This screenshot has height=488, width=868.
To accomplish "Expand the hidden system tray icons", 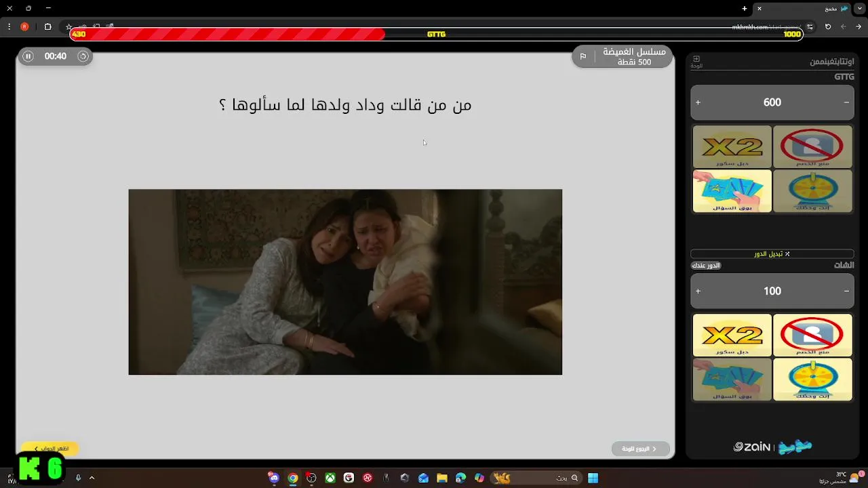I will pos(92,478).
